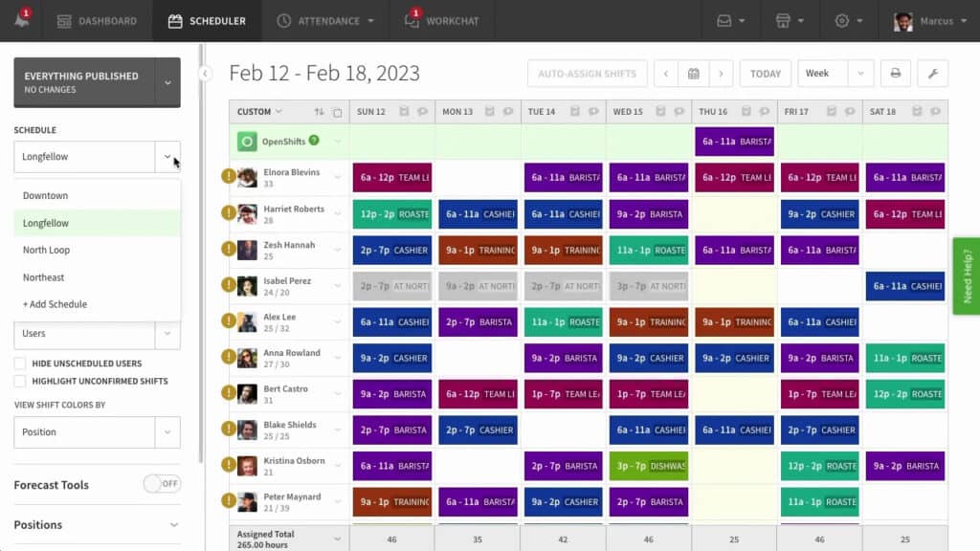980x551 pixels.
Task: Select Downtown from the schedule list
Action: click(x=46, y=195)
